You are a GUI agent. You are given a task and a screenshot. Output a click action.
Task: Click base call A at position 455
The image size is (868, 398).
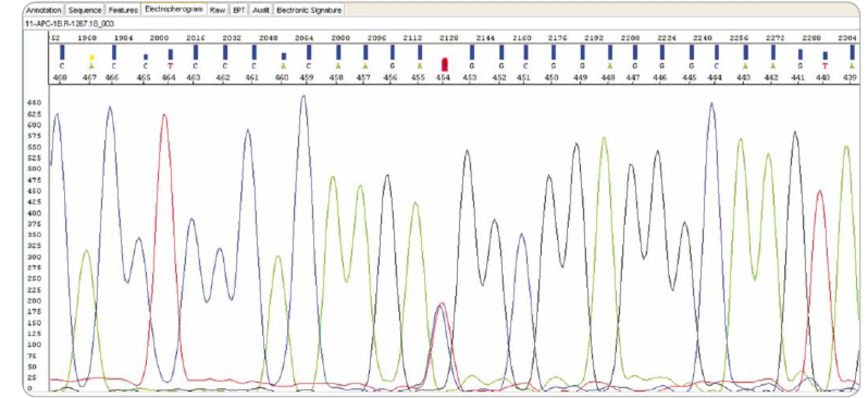420,66
